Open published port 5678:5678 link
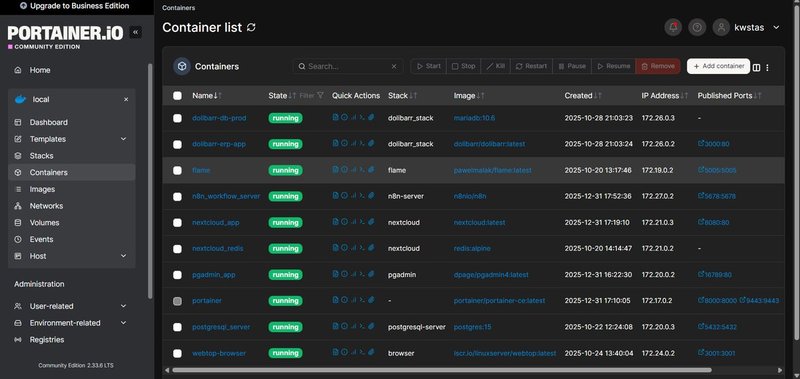Screen dimensions: 800x379 [x=717, y=196]
